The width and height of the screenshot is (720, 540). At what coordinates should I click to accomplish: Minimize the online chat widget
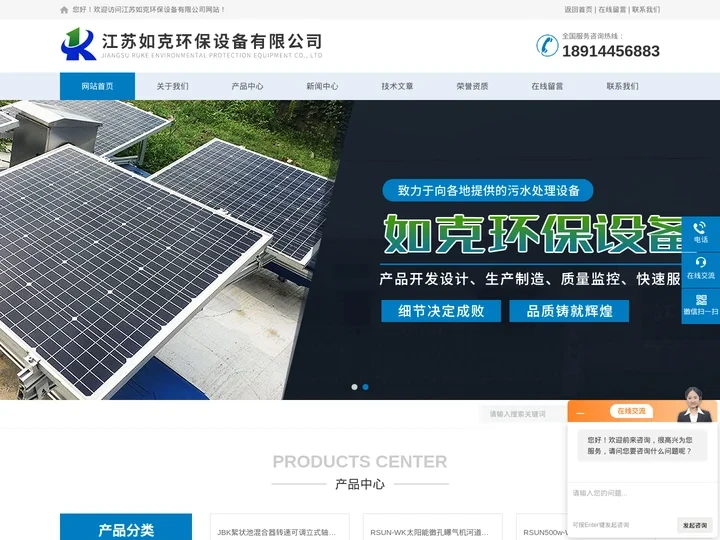(x=580, y=413)
